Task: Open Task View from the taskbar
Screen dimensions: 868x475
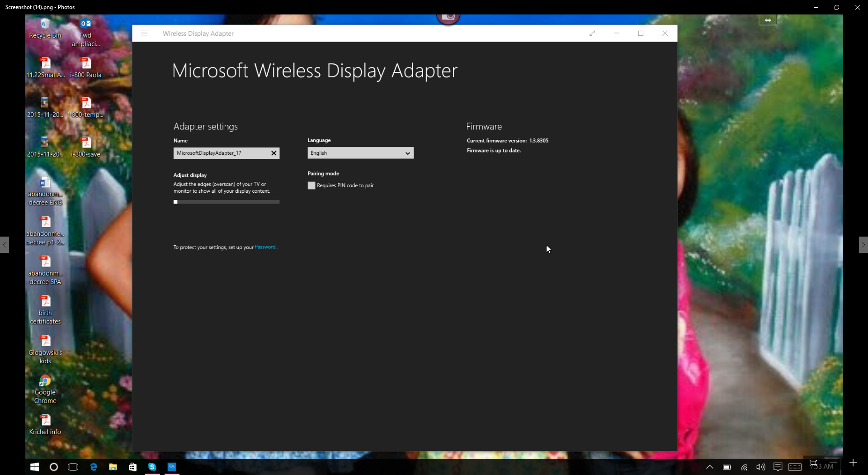Action: pyautogui.click(x=73, y=467)
